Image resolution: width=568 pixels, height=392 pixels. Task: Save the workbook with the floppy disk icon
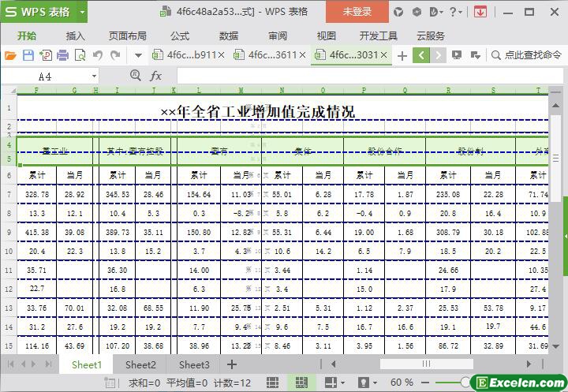coord(28,55)
